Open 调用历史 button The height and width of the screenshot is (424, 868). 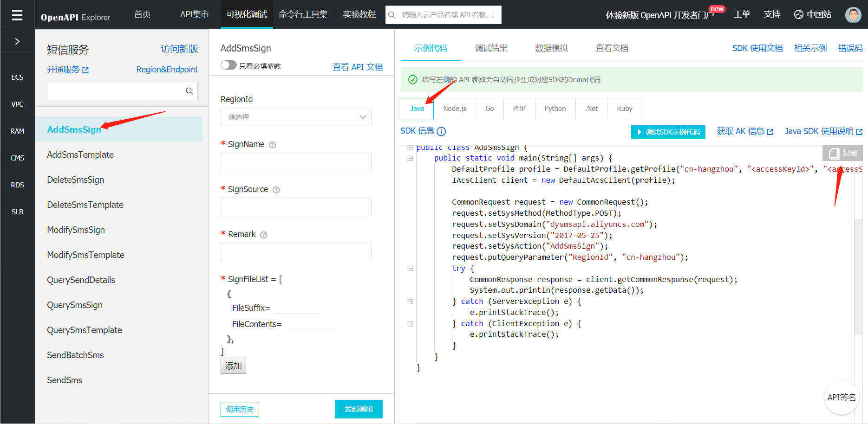[x=240, y=410]
